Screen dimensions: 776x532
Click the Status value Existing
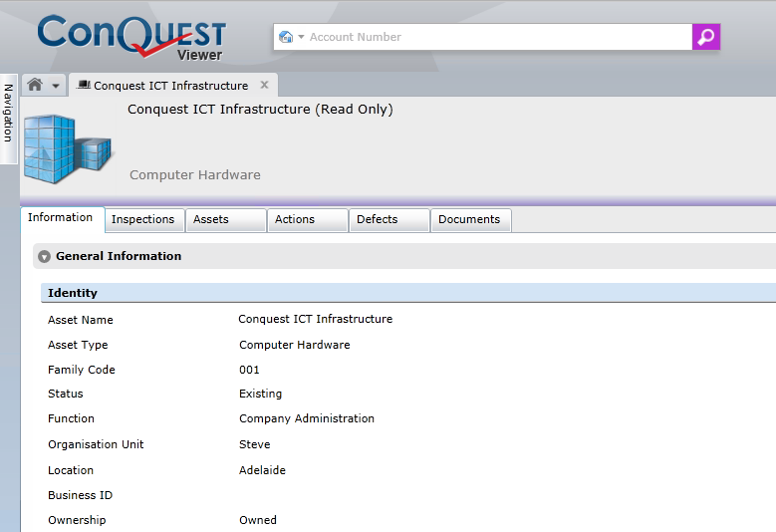pyautogui.click(x=260, y=394)
